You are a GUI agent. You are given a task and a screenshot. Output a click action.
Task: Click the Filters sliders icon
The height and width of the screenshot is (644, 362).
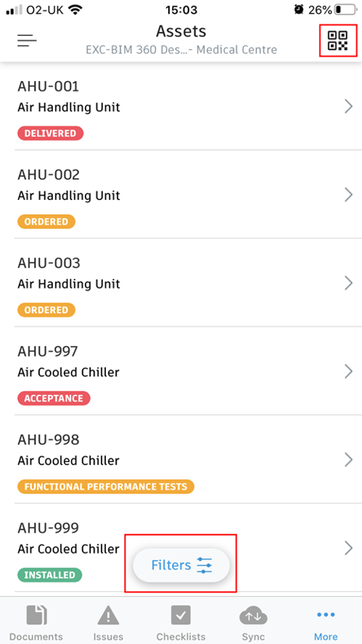204,565
